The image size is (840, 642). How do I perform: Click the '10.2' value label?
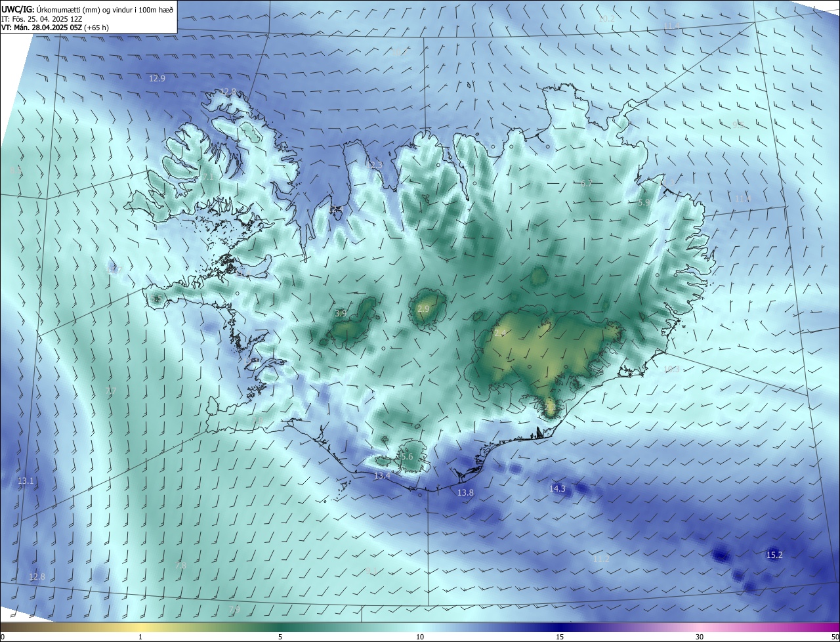point(606,19)
